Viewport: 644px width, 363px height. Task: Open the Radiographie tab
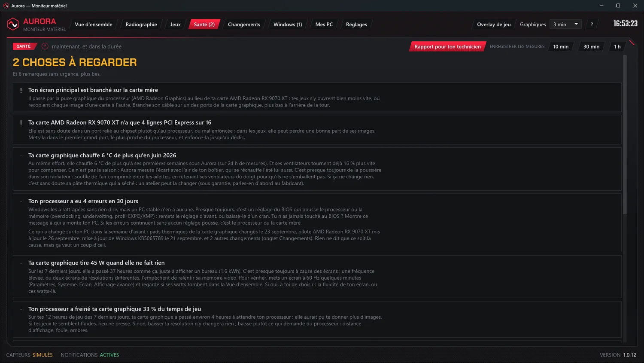point(141,24)
